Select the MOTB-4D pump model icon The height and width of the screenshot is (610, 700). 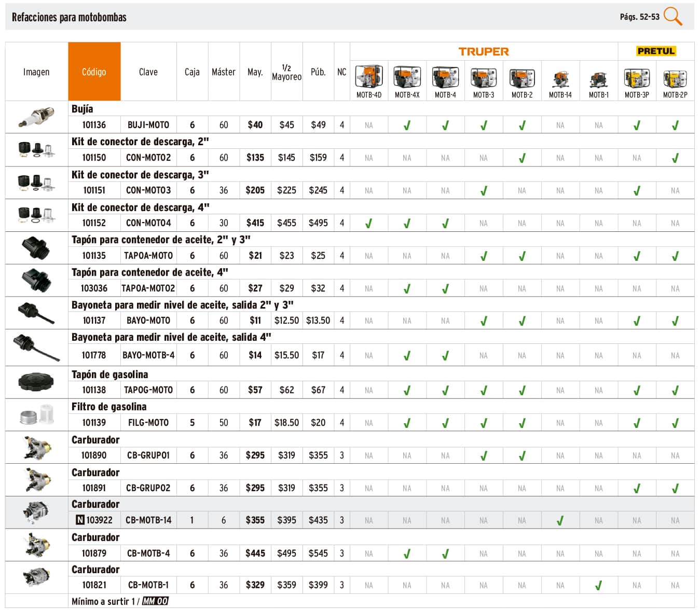click(x=368, y=77)
